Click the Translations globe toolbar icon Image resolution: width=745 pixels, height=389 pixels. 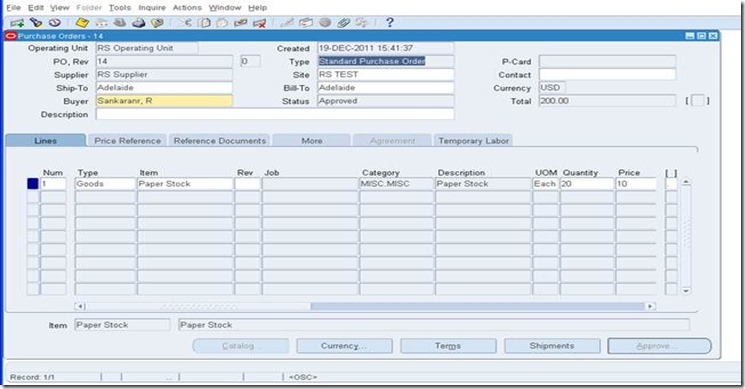click(x=325, y=22)
